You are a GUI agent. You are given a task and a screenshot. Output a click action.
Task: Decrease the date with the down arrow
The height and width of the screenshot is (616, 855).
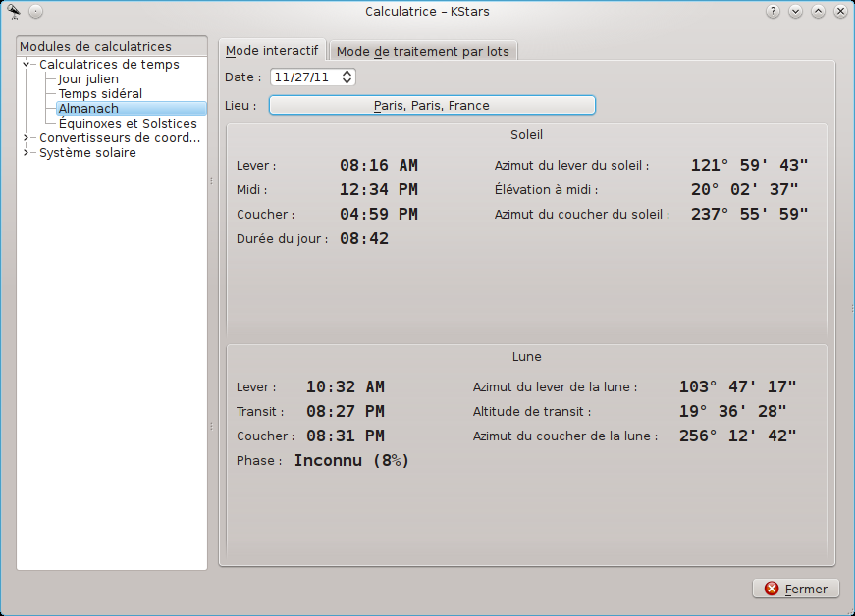347,80
